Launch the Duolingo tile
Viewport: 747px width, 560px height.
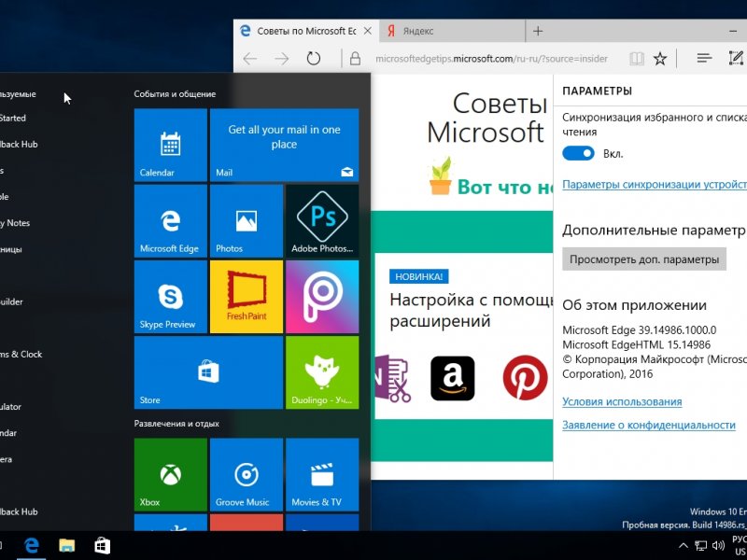(322, 372)
